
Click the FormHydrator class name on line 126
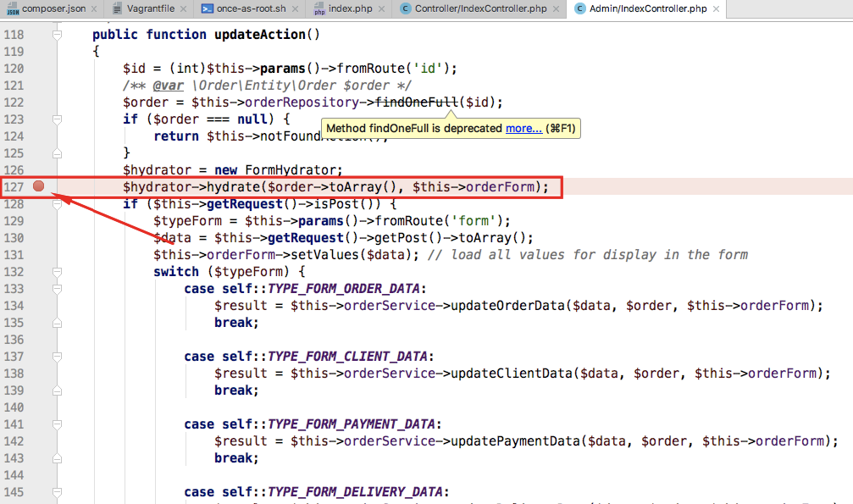click(290, 169)
